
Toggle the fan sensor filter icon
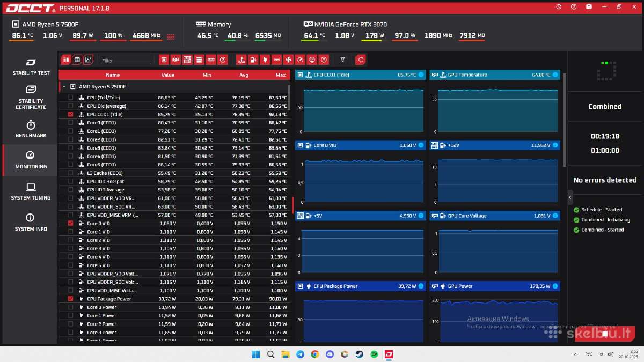[288, 60]
